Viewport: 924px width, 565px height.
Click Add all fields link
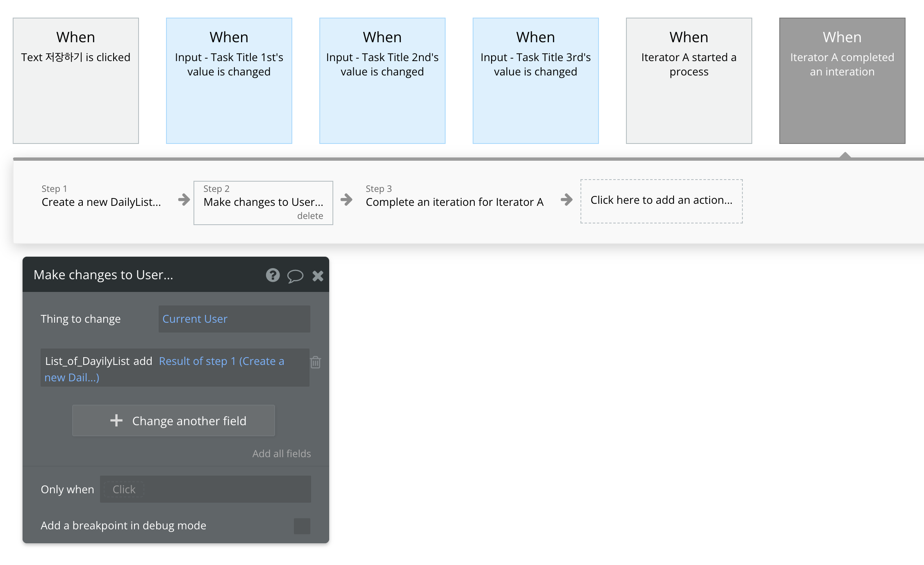(281, 453)
